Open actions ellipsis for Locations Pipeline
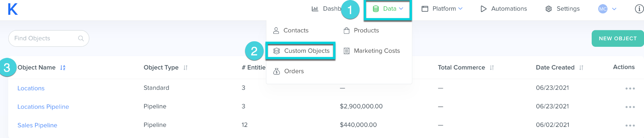This screenshot has width=644, height=138. 630,107
